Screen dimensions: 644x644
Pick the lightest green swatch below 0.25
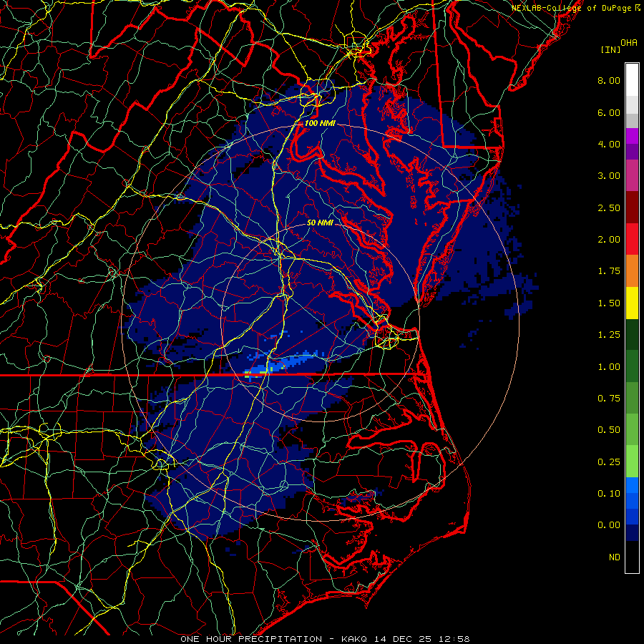point(632,462)
